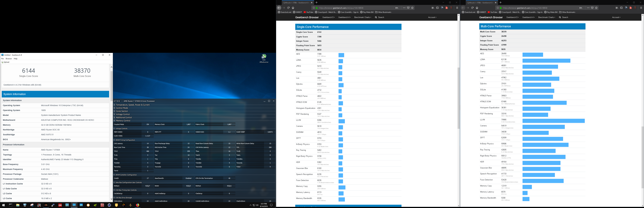Open MSI Afterburner desktop shortcut
The width and height of the screenshot is (644, 208).
[x=264, y=58]
